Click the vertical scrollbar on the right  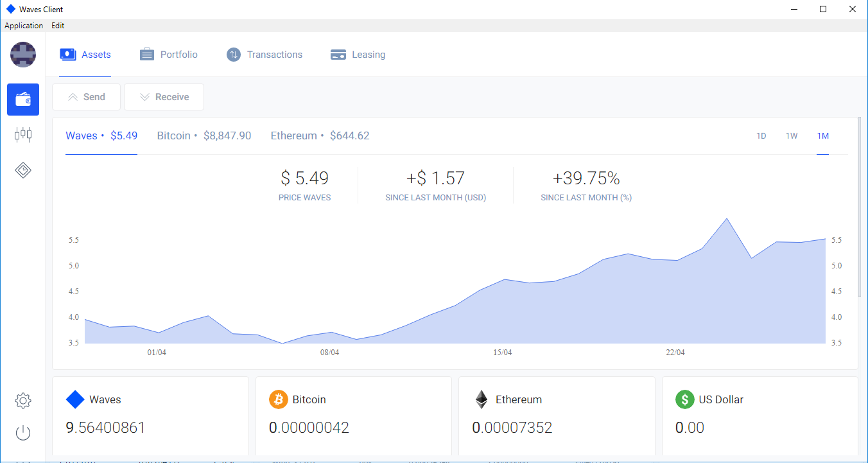(860, 205)
